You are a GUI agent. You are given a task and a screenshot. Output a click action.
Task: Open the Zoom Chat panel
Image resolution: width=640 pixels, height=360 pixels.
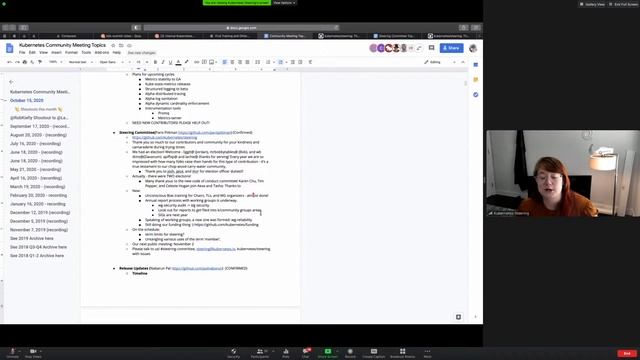click(305, 353)
